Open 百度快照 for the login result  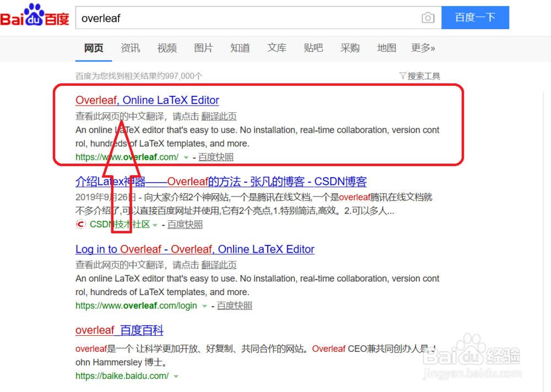[234, 306]
